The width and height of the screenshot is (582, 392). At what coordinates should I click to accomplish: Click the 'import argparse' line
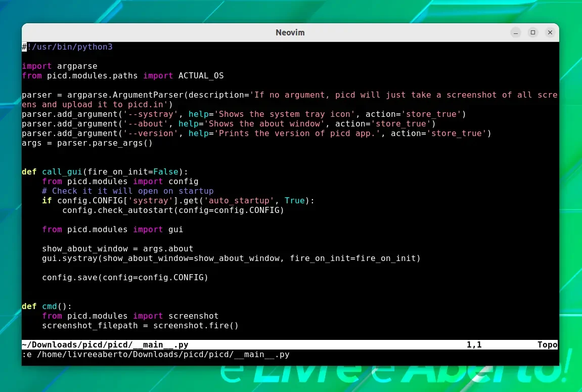tap(59, 66)
